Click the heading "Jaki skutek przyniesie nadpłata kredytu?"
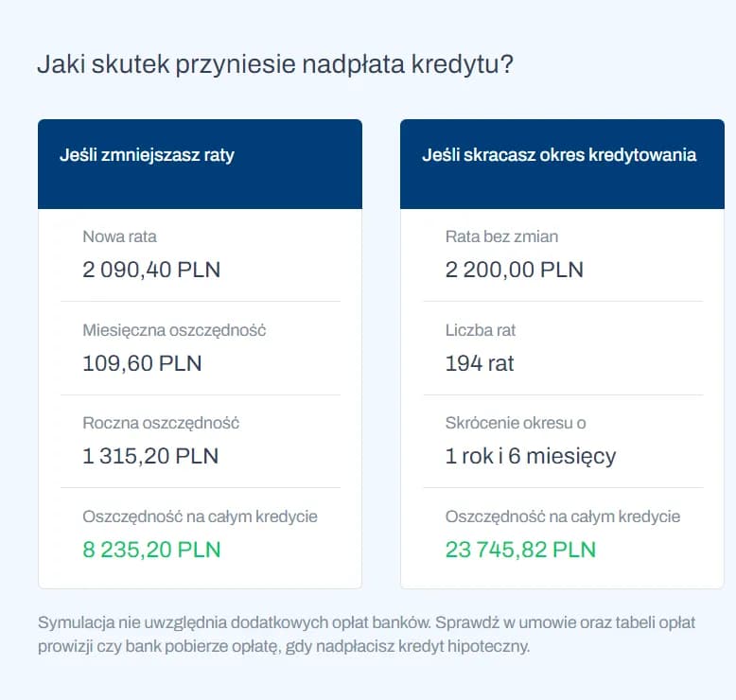The height and width of the screenshot is (700, 736). coord(275,65)
